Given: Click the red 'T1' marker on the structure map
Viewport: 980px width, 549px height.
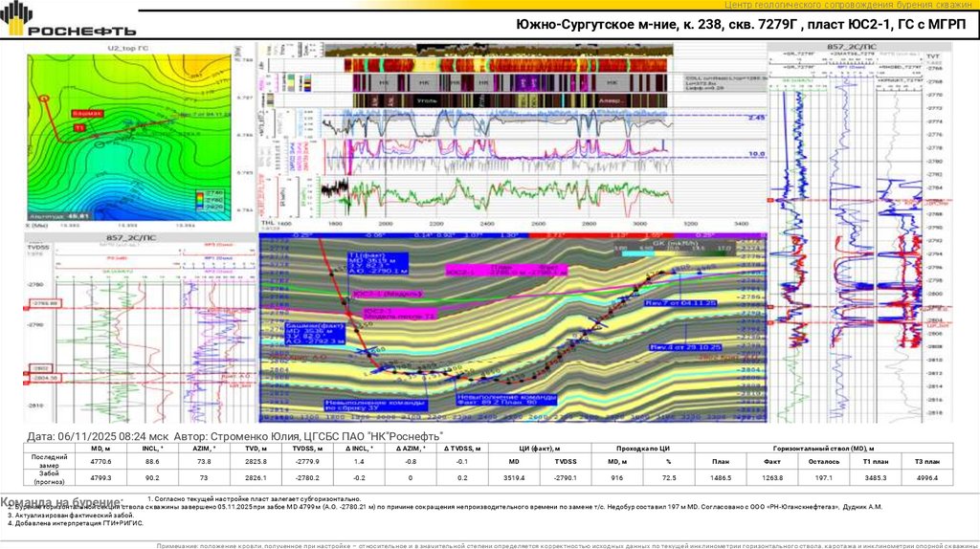Looking at the screenshot, I should coord(79,128).
